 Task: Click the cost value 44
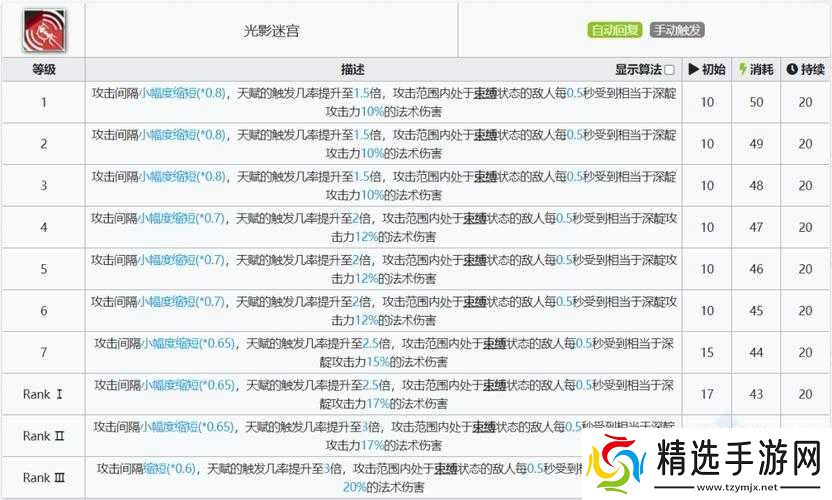(x=756, y=352)
